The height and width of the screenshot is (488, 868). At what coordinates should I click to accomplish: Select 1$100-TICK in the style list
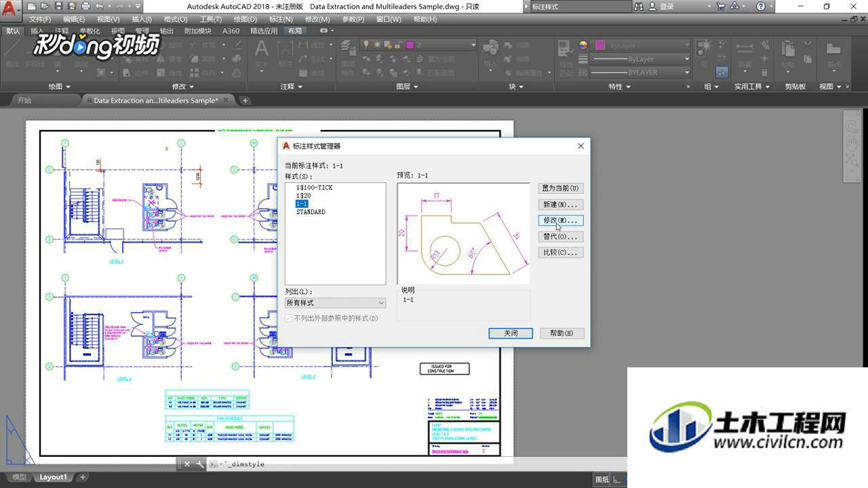[314, 188]
